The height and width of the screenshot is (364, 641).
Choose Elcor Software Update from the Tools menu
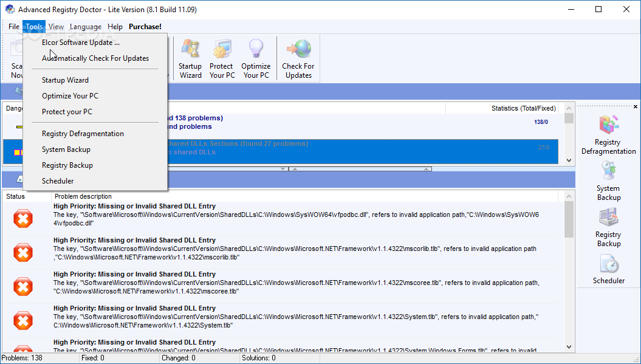(x=95, y=43)
